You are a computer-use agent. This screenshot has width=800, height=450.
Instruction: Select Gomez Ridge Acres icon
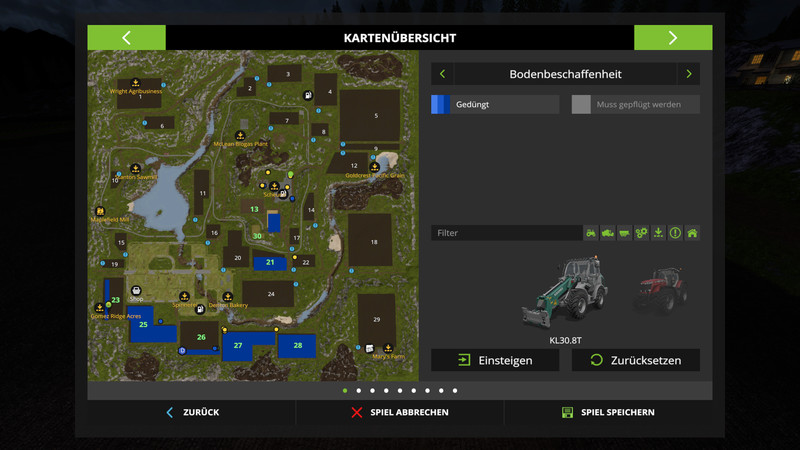coord(99,308)
